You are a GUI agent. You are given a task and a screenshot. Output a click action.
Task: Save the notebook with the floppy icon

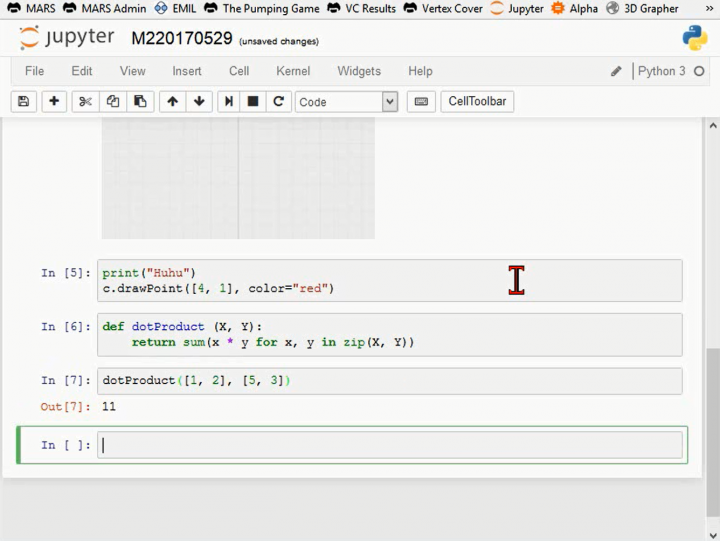point(23,101)
